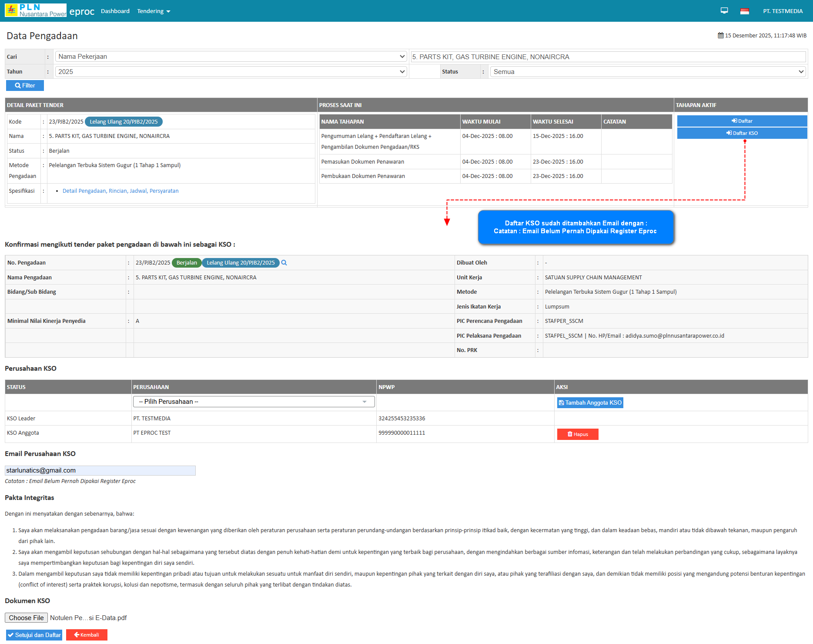Click the Email Perusahaan KSO field

(100, 470)
